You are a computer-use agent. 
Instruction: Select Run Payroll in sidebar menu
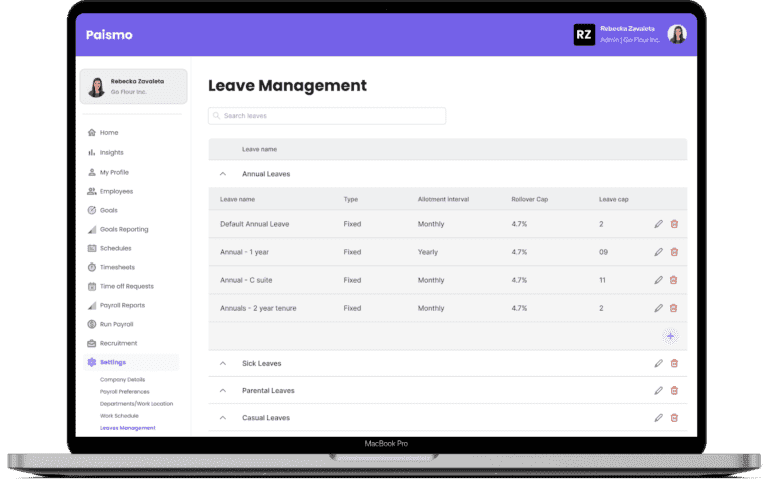[x=117, y=324]
